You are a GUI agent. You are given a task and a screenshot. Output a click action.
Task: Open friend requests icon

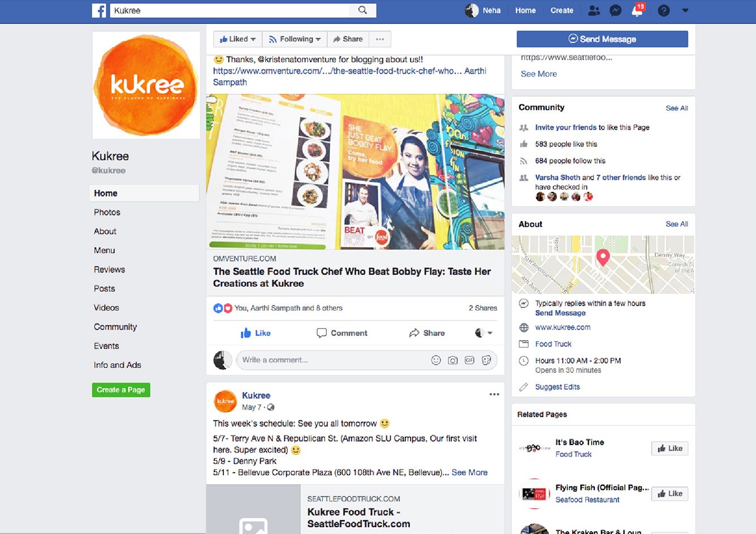click(594, 10)
